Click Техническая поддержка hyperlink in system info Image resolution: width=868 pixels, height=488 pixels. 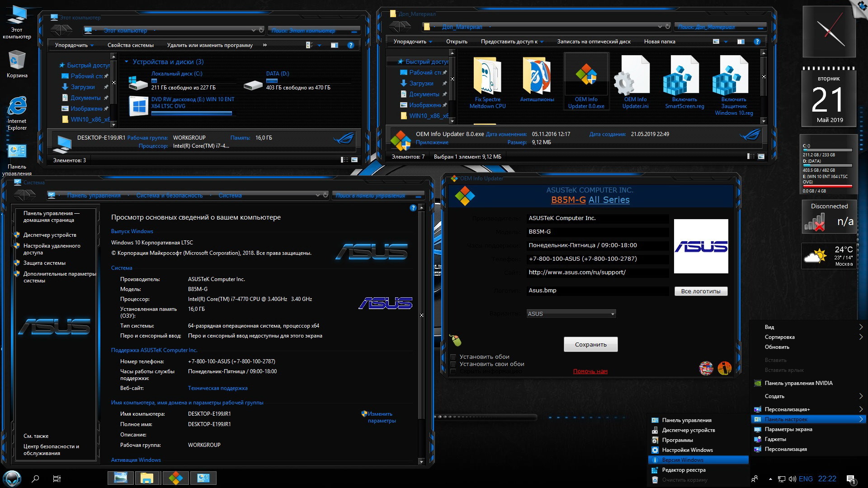tap(217, 388)
